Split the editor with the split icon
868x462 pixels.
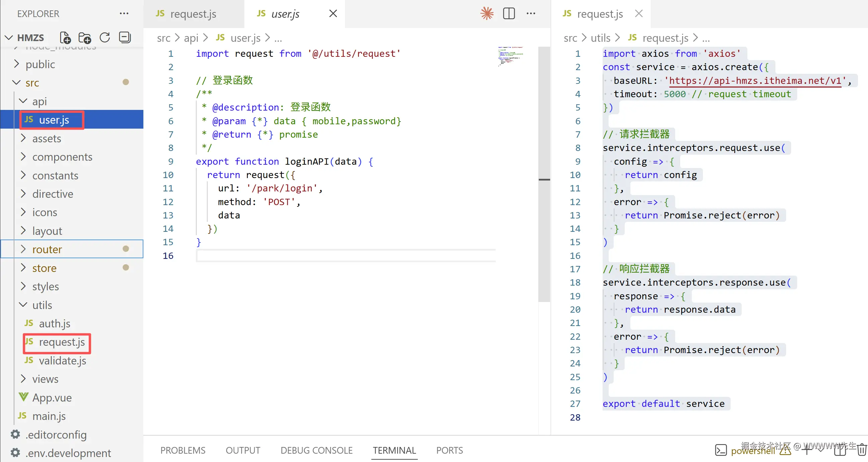tap(509, 13)
